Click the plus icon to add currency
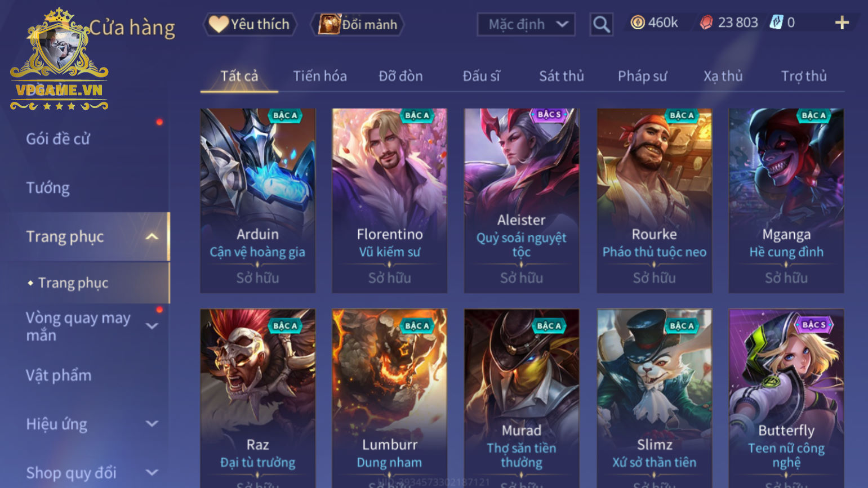 pyautogui.click(x=842, y=23)
